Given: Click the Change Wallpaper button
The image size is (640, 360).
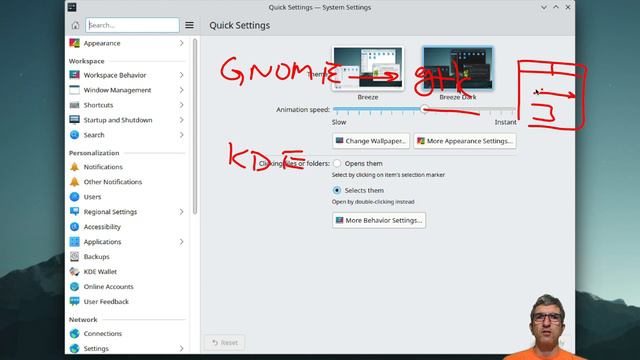Looking at the screenshot, I should coord(371,141).
